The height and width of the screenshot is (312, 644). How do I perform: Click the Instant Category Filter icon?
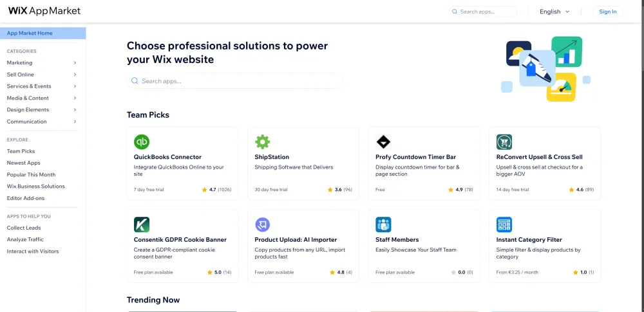[504, 225]
